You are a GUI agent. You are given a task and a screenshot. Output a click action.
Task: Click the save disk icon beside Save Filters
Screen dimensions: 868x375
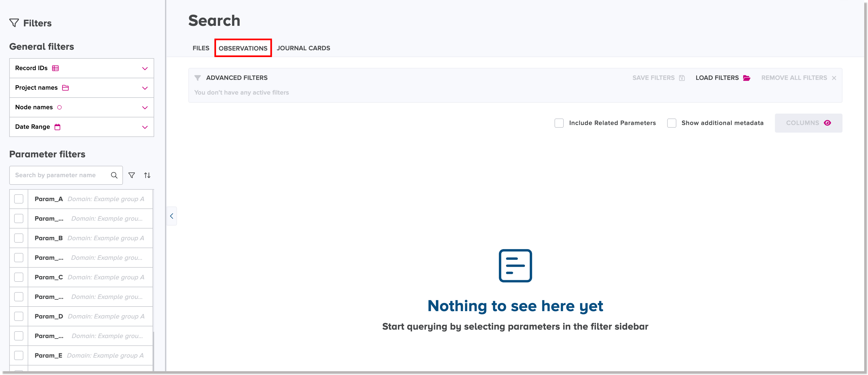coord(682,78)
